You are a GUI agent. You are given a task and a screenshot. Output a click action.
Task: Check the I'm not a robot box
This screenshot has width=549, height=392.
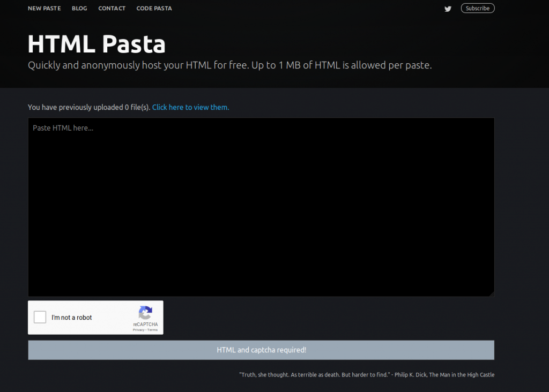click(x=40, y=317)
